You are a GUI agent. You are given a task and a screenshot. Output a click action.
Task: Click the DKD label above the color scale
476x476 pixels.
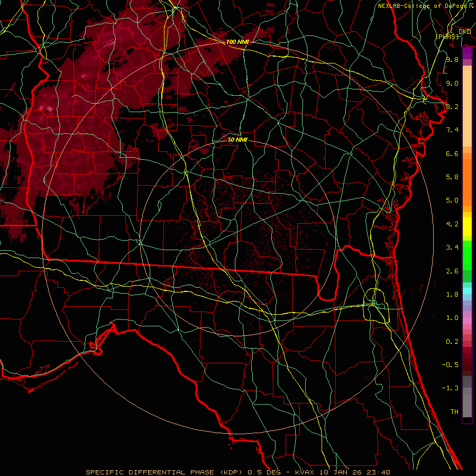(464, 32)
